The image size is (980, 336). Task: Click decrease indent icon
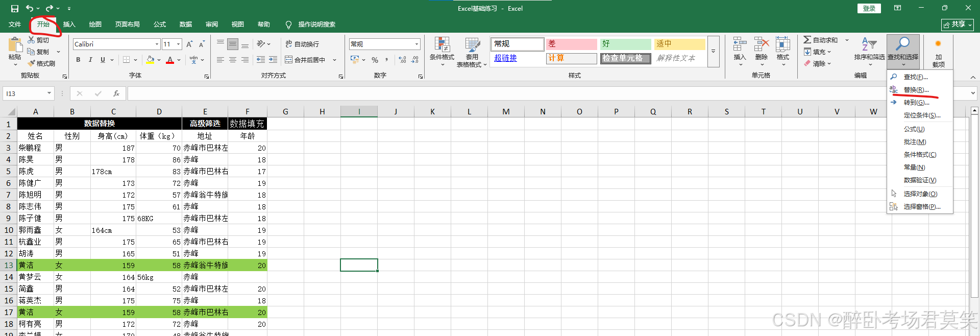point(261,60)
